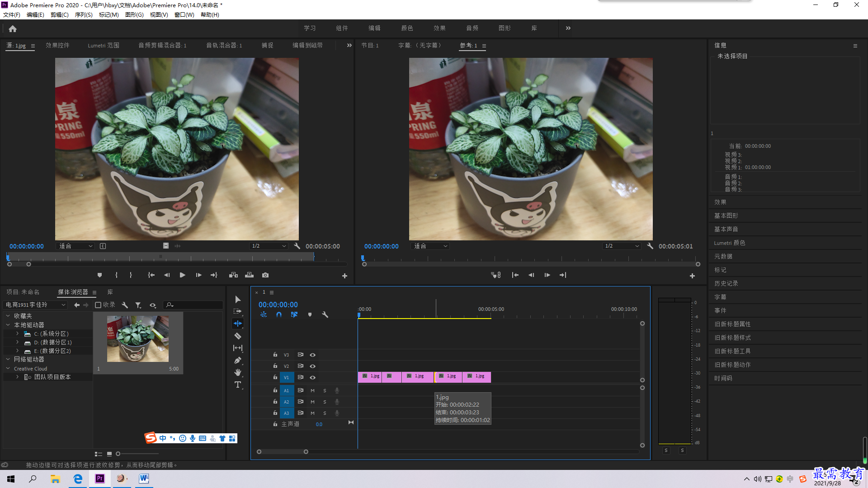
Task: Select the Selection arrow tool
Action: [238, 300]
